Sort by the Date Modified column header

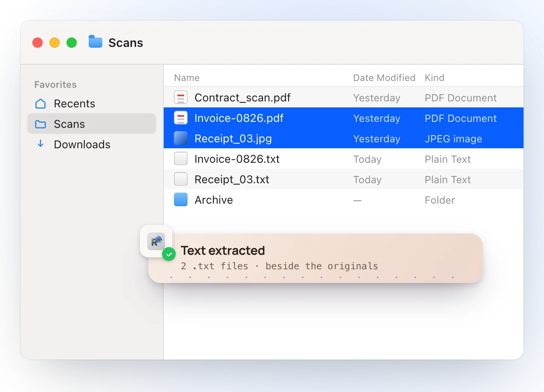pyautogui.click(x=384, y=78)
